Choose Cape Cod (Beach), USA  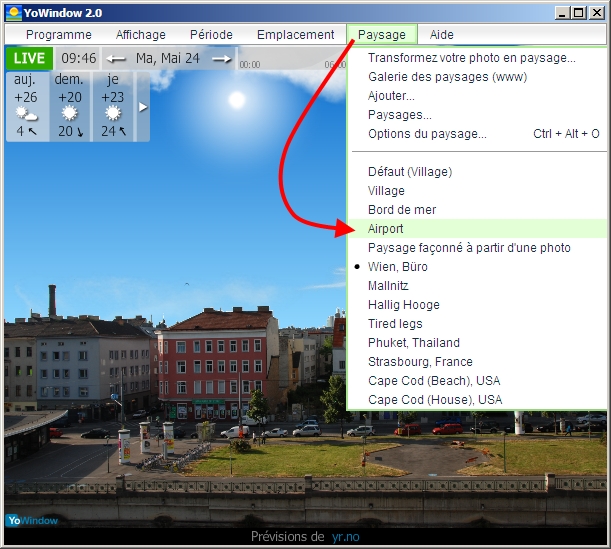coord(477,380)
